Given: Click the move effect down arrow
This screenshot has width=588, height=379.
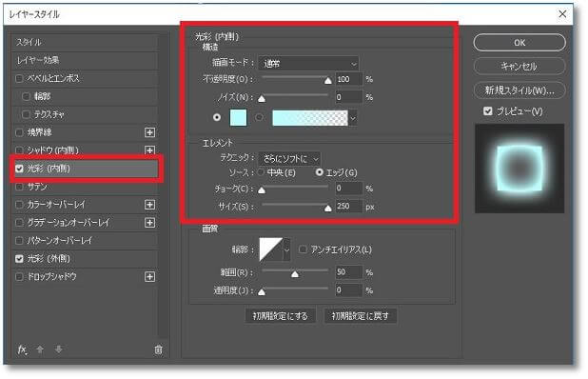Looking at the screenshot, I should coord(58,349).
